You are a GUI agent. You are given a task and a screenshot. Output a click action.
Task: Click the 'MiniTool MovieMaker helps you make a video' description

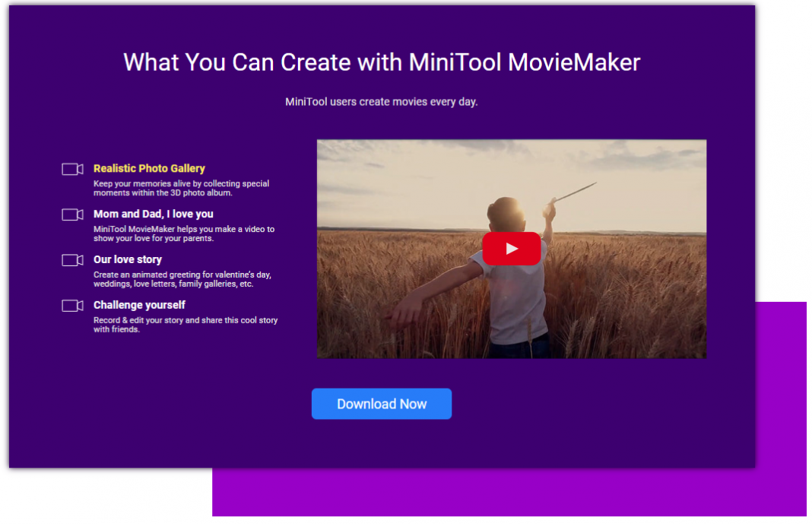184,234
